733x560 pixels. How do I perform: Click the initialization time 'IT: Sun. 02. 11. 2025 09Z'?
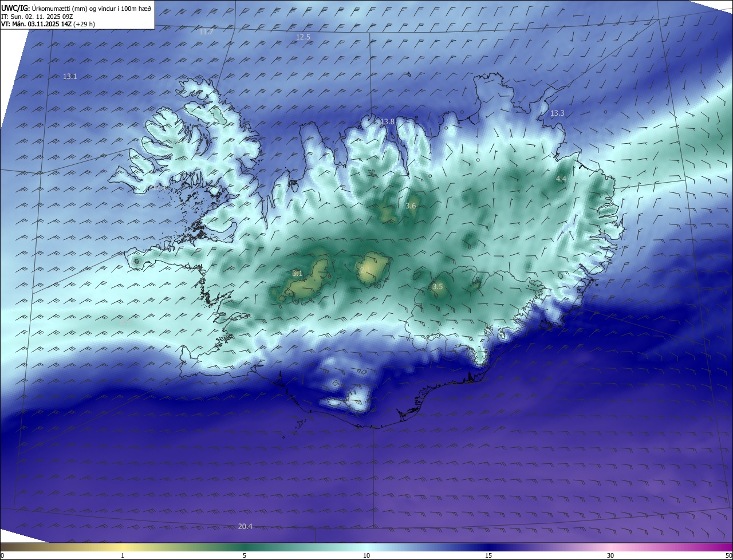tap(37, 17)
